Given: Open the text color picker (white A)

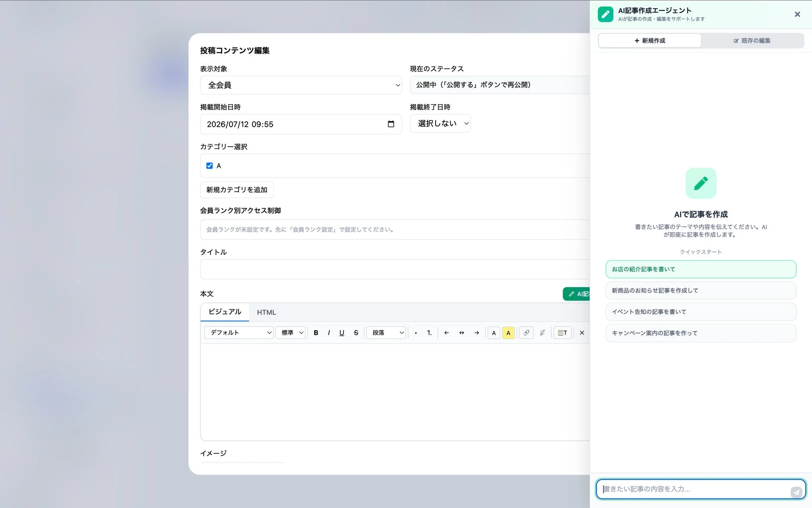Looking at the screenshot, I should coord(494,333).
